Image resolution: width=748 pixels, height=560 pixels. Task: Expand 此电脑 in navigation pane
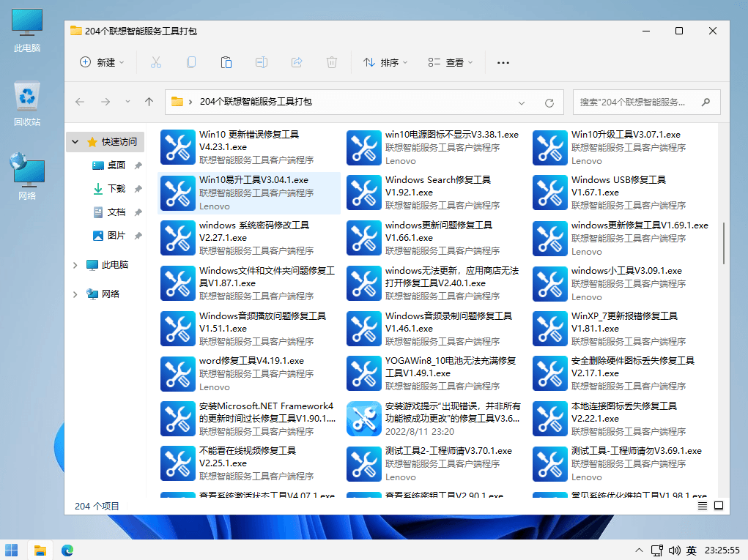point(75,265)
